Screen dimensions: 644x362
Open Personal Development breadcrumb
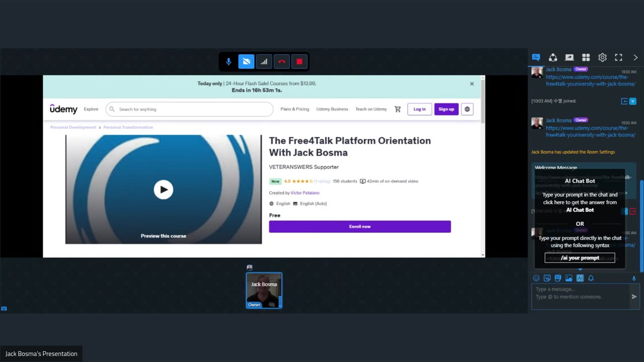coord(73,127)
